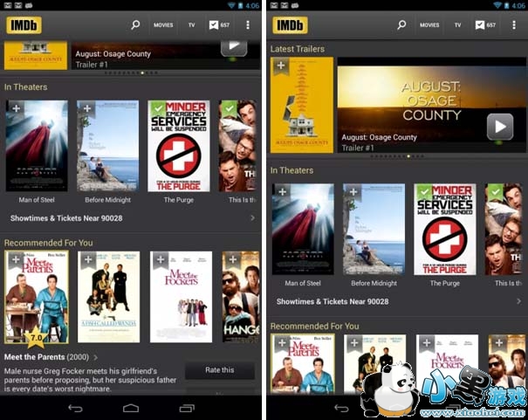This screenshot has width=528, height=420.
Task: Expand Showtimes & Tickets Near 90028, left screen
Action: [131, 218]
